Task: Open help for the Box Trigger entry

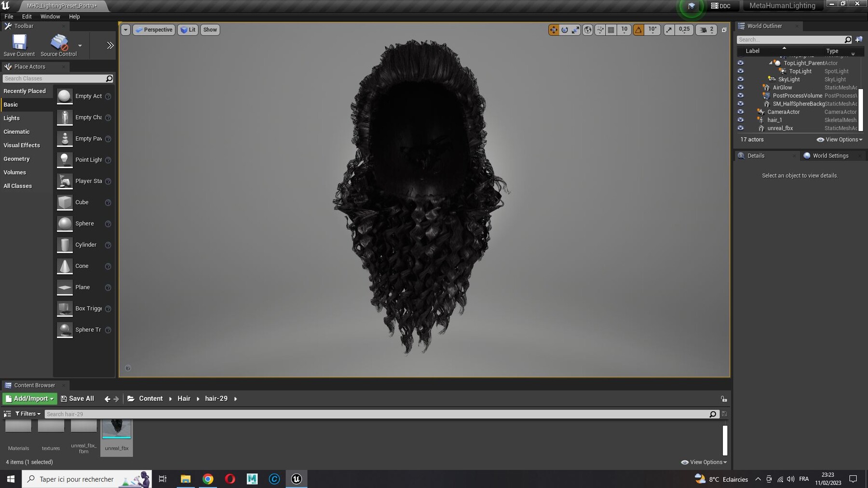Action: pyautogui.click(x=108, y=309)
